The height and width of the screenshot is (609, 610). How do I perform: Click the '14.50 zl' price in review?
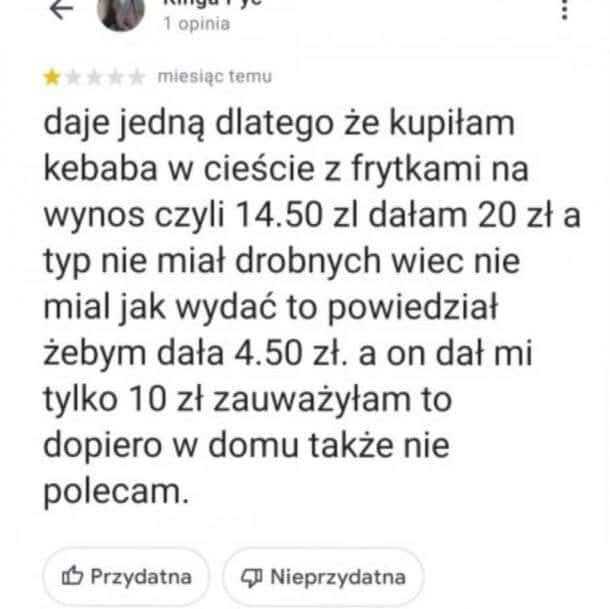[296, 215]
